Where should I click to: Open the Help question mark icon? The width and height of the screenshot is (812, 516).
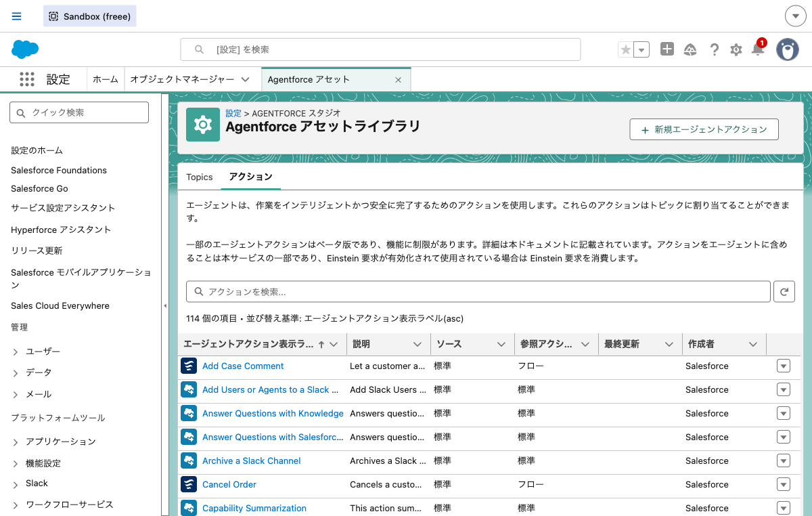pos(714,49)
